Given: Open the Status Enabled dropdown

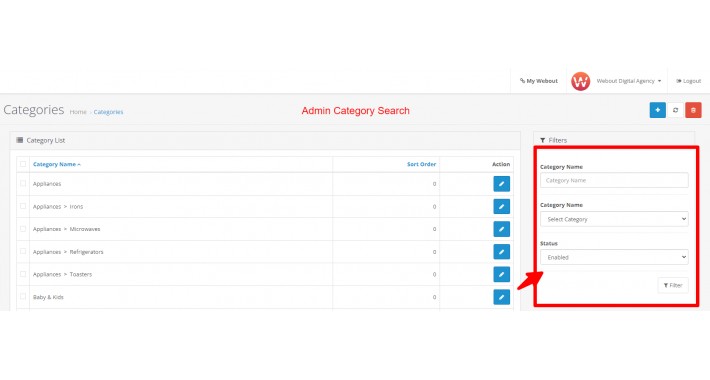Looking at the screenshot, I should 614,257.
